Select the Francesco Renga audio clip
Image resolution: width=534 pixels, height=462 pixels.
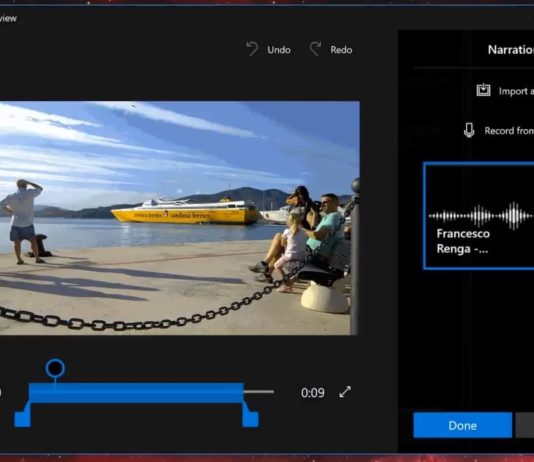[x=478, y=216]
